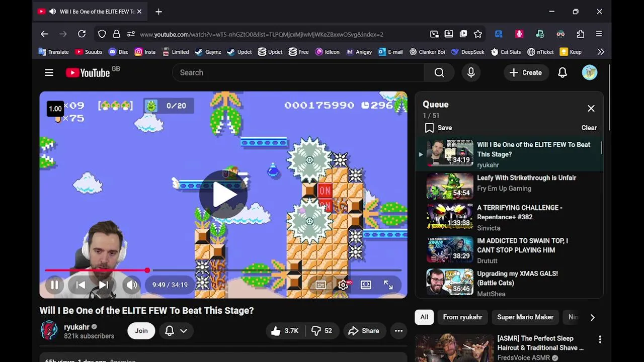Toggle theater mode in the player
The width and height of the screenshot is (644, 362).
(366, 285)
